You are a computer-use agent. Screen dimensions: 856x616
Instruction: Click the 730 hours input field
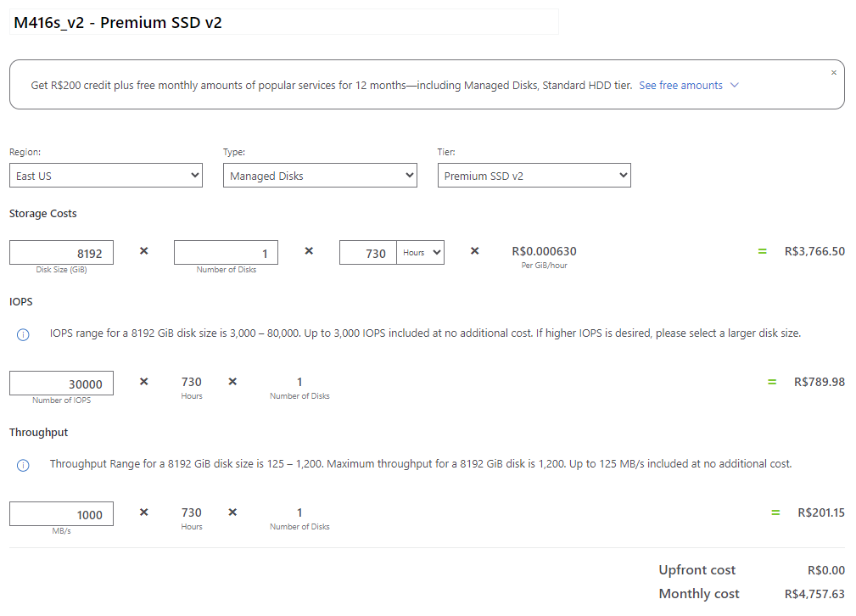368,252
